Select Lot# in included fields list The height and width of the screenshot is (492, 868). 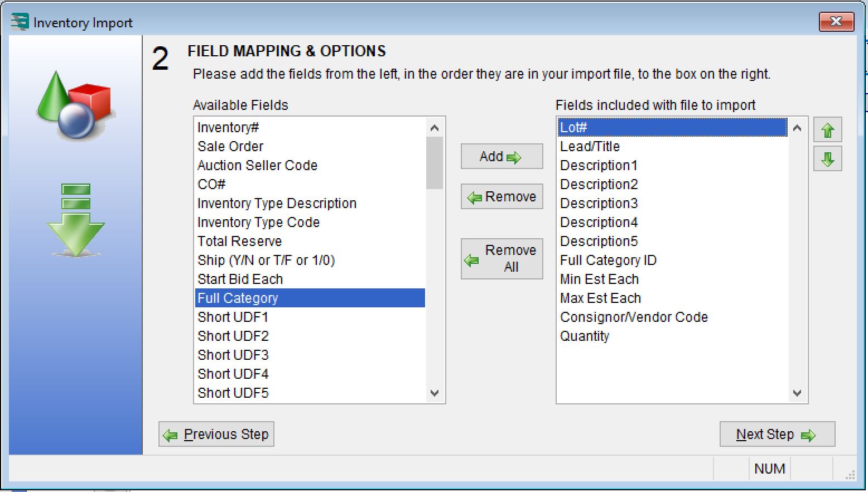point(673,128)
